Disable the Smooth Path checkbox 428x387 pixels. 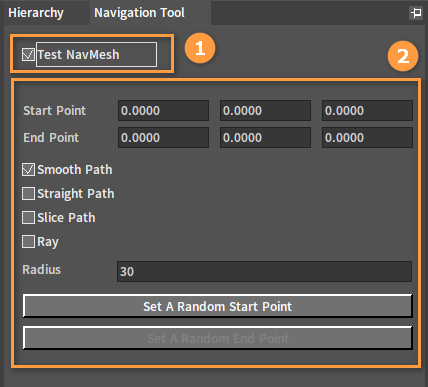coord(28,169)
